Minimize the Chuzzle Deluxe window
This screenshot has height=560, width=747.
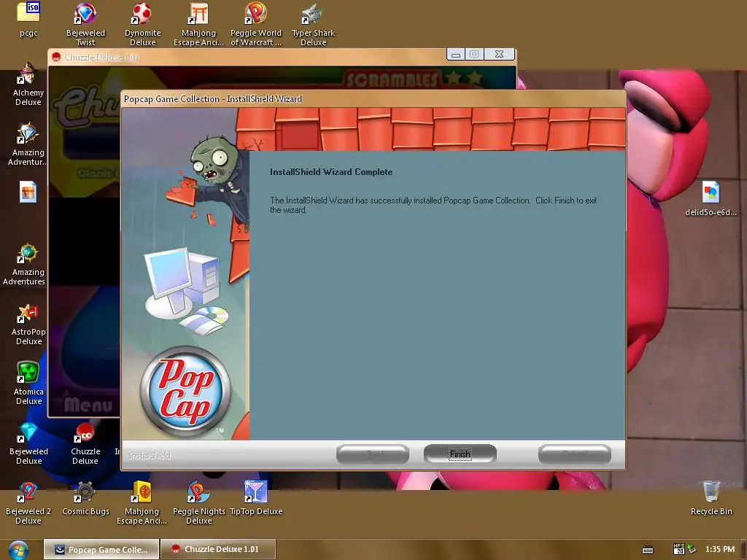[x=456, y=54]
